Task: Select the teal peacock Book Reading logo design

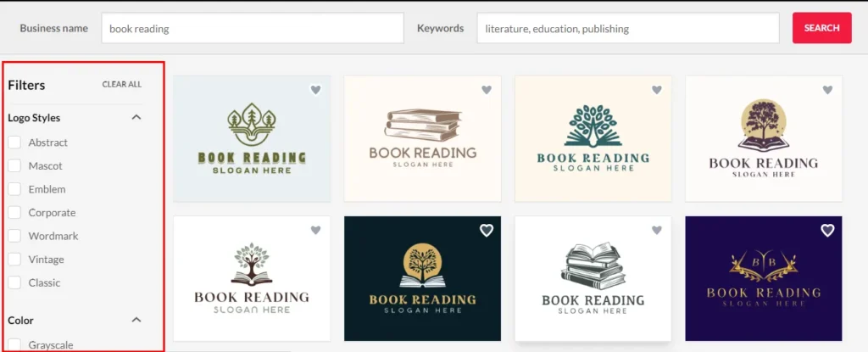Action: point(593,138)
